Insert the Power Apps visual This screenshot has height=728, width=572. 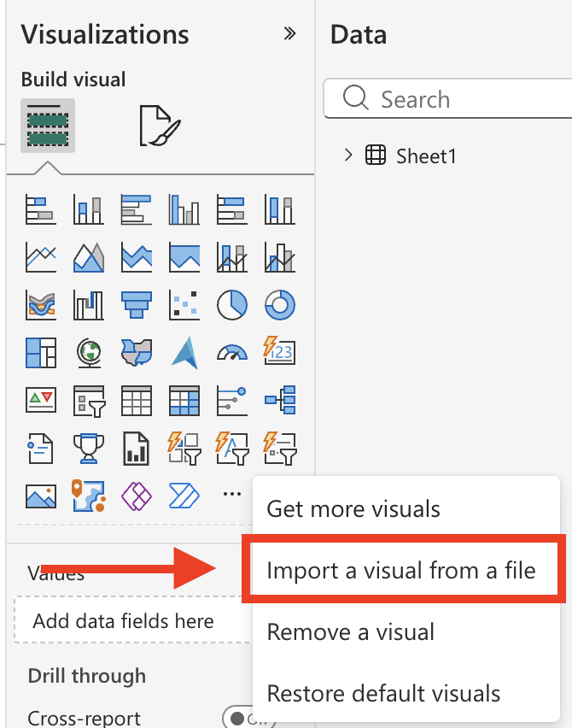[136, 494]
